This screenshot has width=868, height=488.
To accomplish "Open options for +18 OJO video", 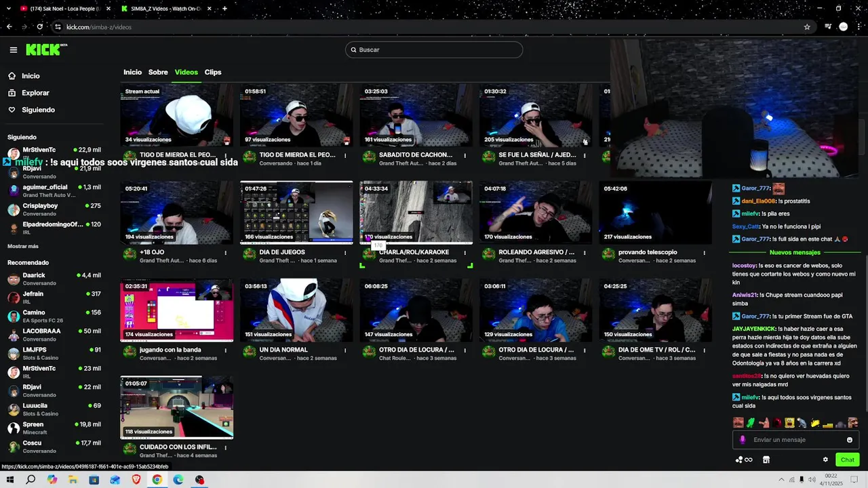I will [225, 252].
